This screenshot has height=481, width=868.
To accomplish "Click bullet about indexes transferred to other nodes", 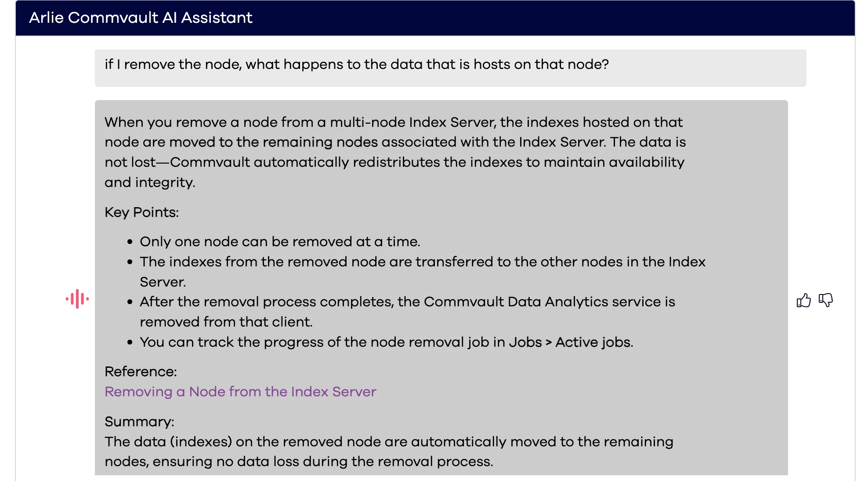I will point(422,262).
